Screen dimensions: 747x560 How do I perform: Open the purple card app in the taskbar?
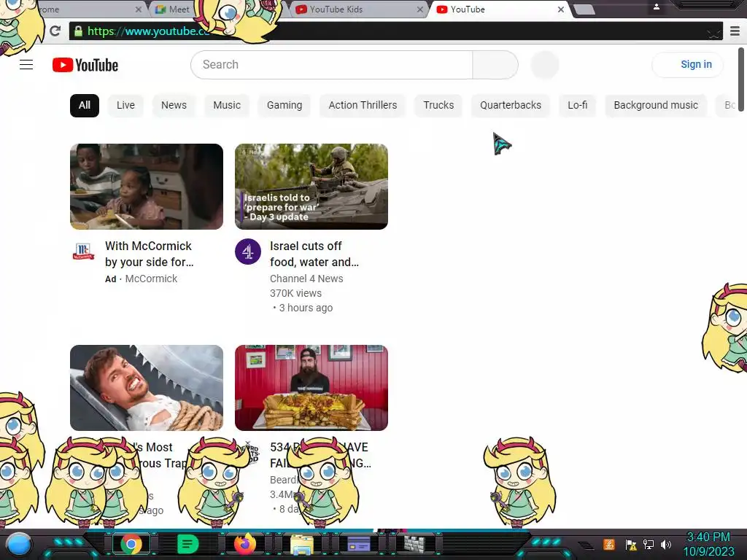tap(359, 544)
